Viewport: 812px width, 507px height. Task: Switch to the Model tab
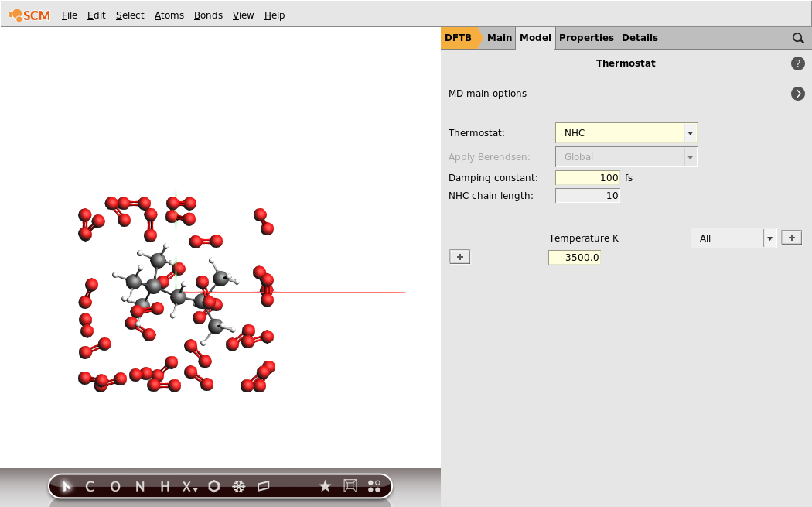click(535, 38)
